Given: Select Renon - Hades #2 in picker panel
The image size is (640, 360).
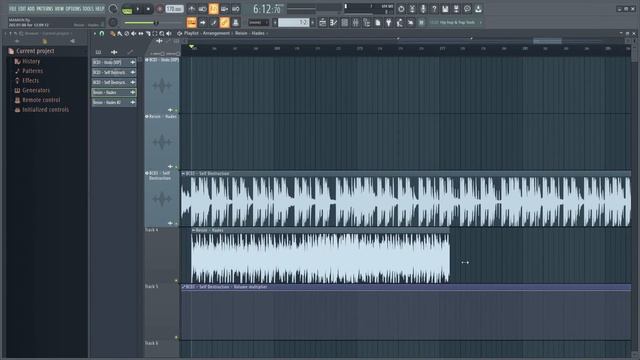Looking at the screenshot, I should (114, 102).
